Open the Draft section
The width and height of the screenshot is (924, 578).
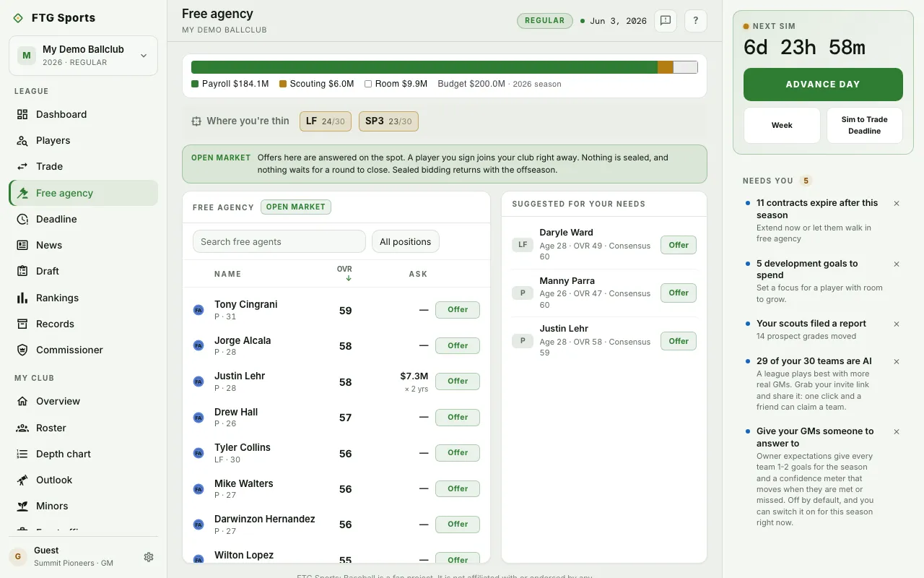[83, 271]
